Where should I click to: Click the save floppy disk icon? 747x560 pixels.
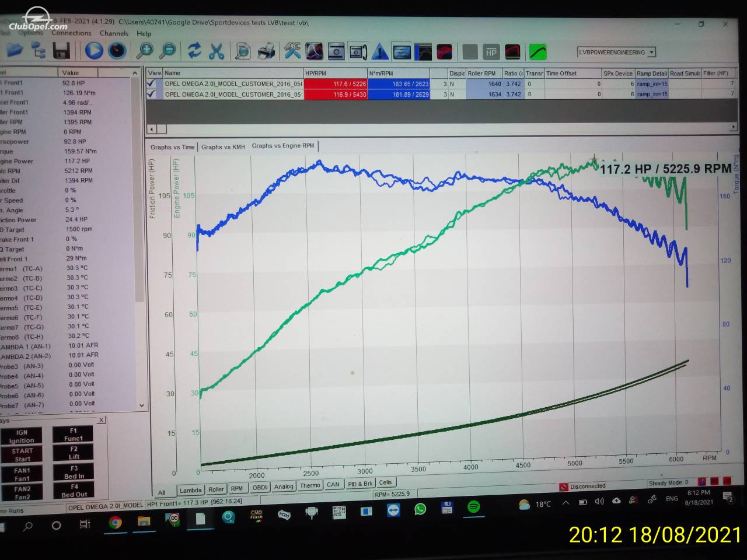point(61,51)
